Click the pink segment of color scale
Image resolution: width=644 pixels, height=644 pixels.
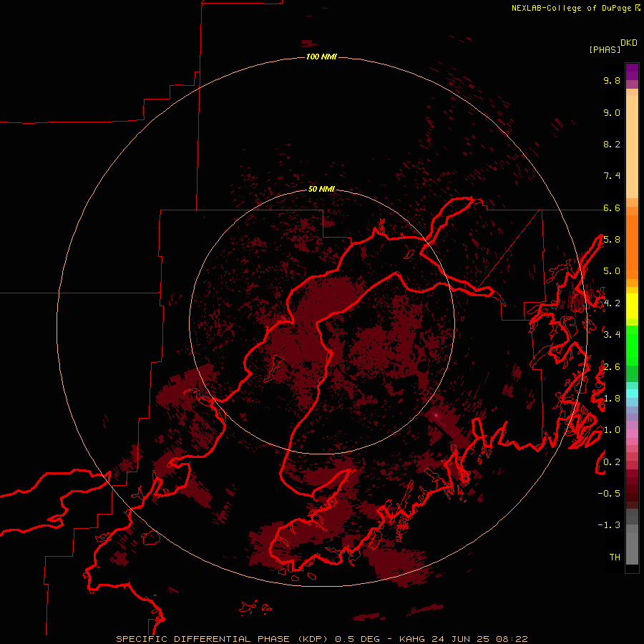pos(632,434)
